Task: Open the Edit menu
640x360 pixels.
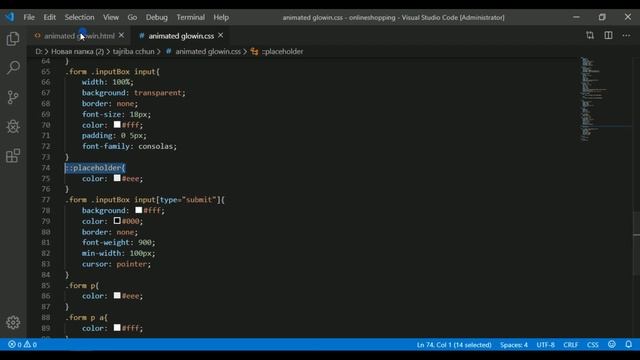Action: (49, 17)
